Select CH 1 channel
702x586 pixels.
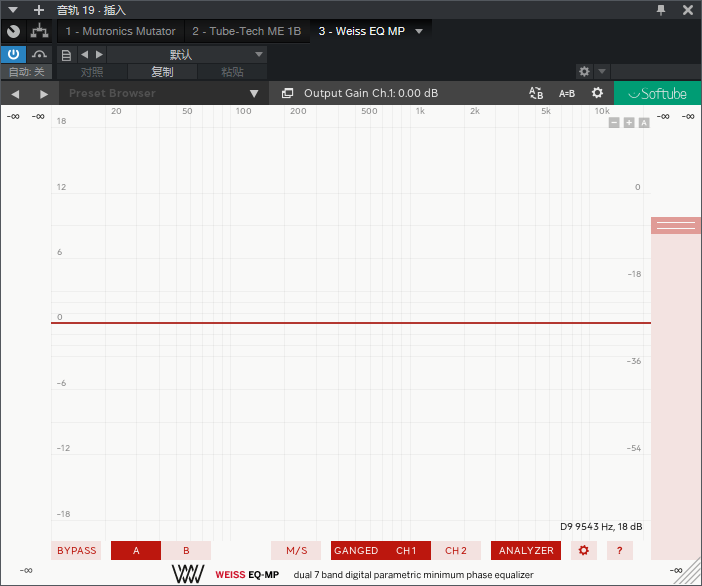pyautogui.click(x=406, y=551)
